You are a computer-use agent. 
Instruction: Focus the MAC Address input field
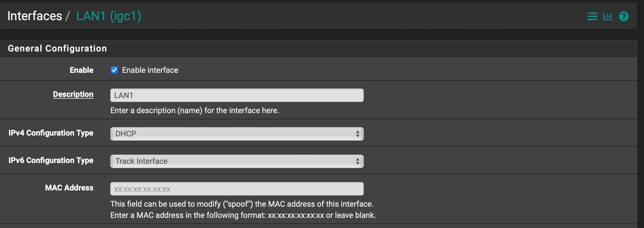point(237,189)
